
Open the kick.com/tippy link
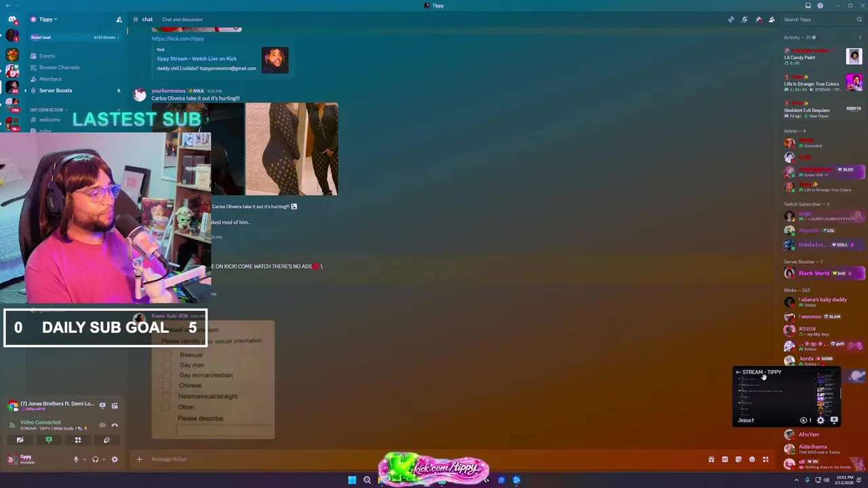pos(178,39)
